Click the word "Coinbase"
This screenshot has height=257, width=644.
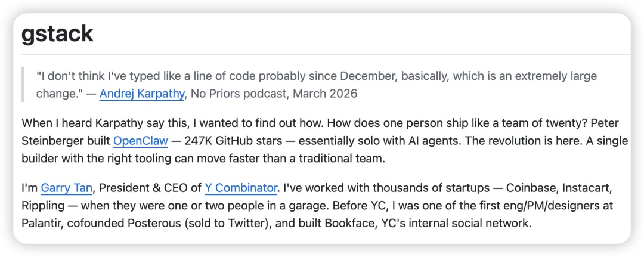(532, 188)
